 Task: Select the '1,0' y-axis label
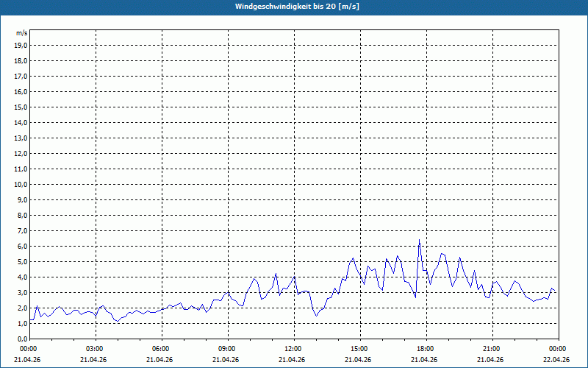[x=22, y=323]
